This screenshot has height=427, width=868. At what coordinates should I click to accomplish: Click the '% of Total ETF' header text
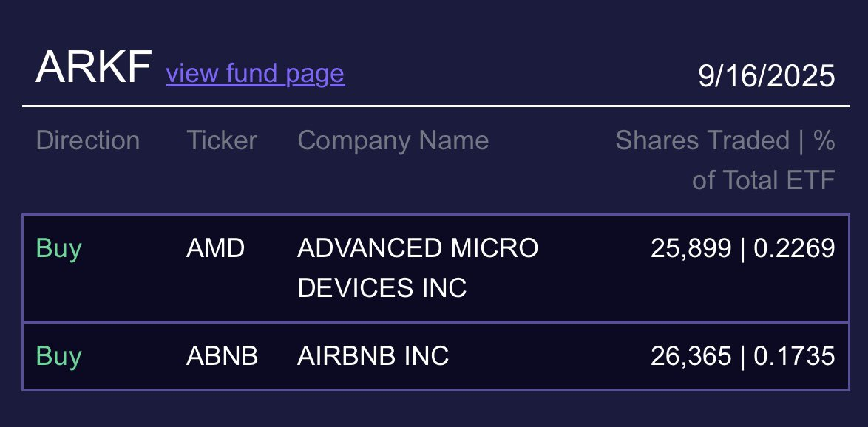pyautogui.click(x=763, y=180)
